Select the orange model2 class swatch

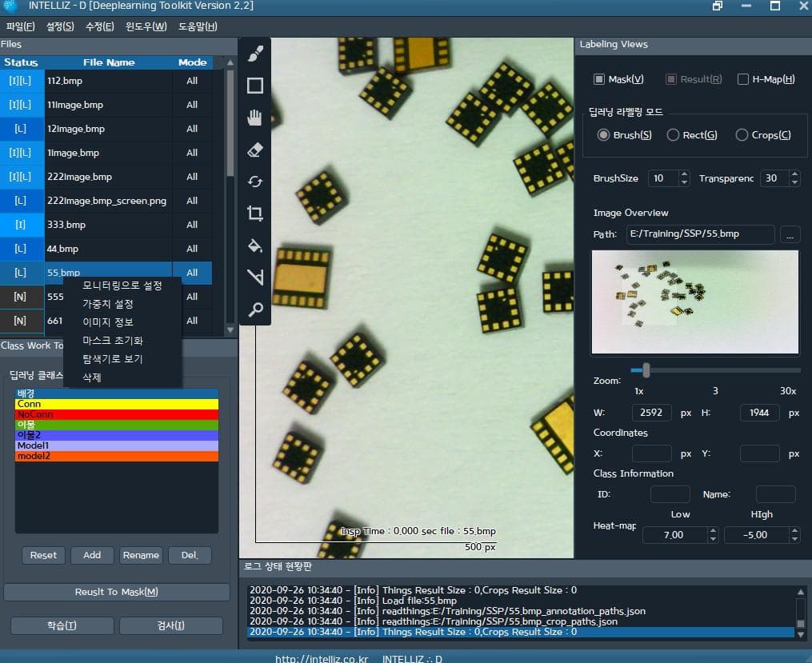pyautogui.click(x=117, y=456)
